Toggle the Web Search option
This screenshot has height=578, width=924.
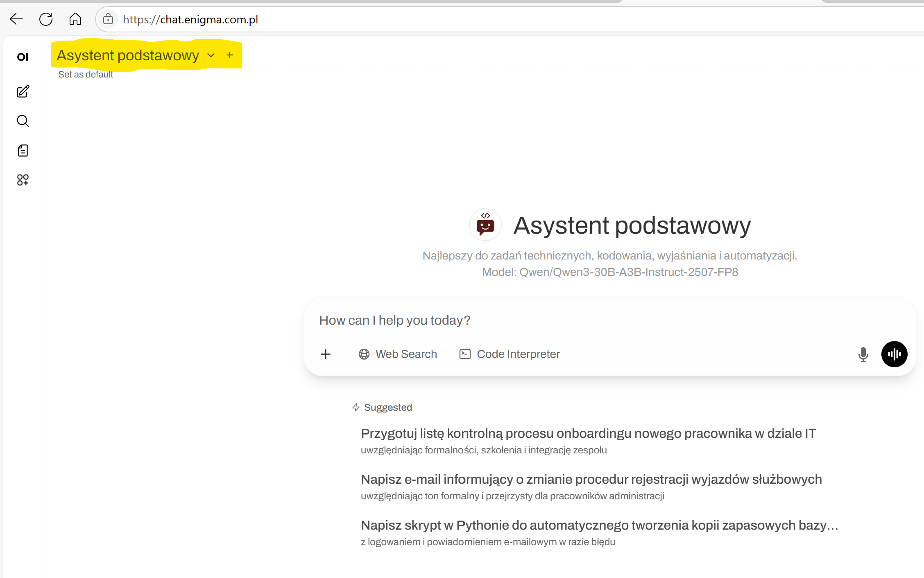398,354
